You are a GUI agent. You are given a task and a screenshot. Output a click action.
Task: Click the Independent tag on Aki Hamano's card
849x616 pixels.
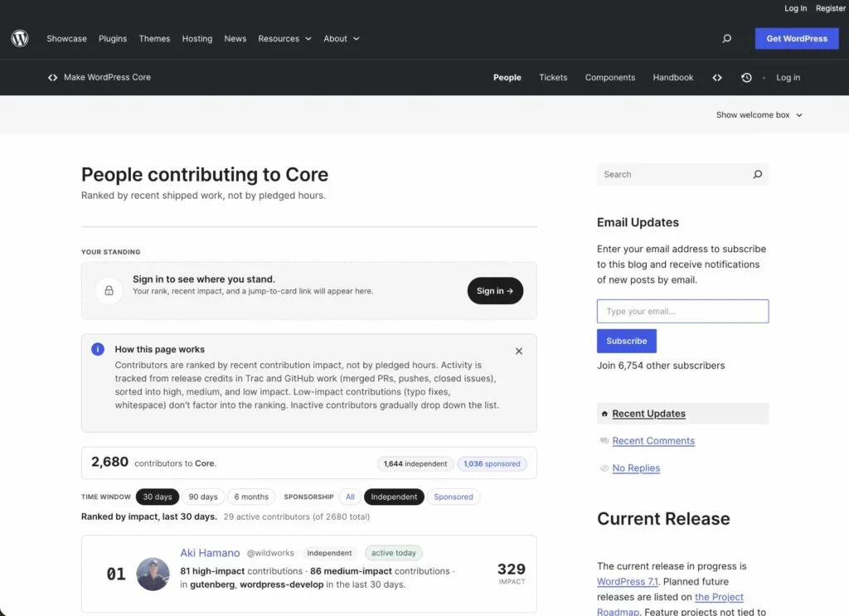coord(329,553)
